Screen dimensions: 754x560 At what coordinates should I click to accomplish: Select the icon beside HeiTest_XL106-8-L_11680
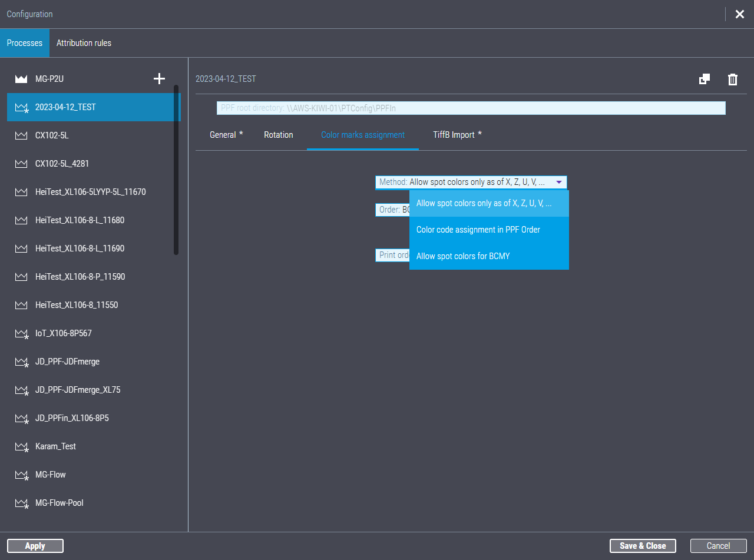pos(21,220)
